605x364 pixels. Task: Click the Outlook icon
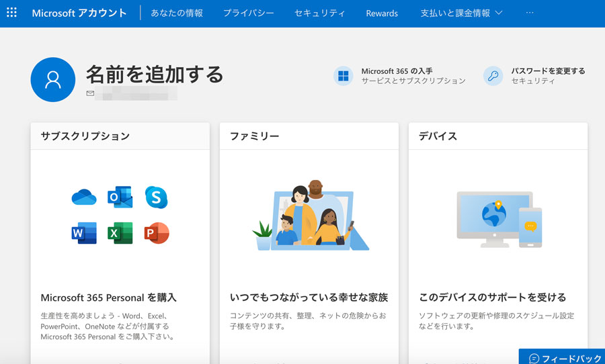[x=120, y=197]
